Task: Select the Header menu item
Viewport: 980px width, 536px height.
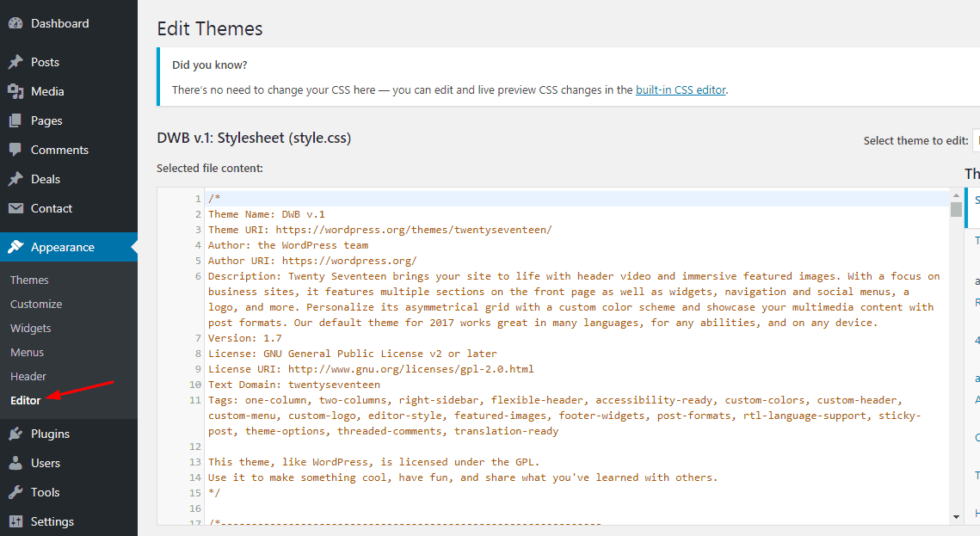Action: click(28, 376)
